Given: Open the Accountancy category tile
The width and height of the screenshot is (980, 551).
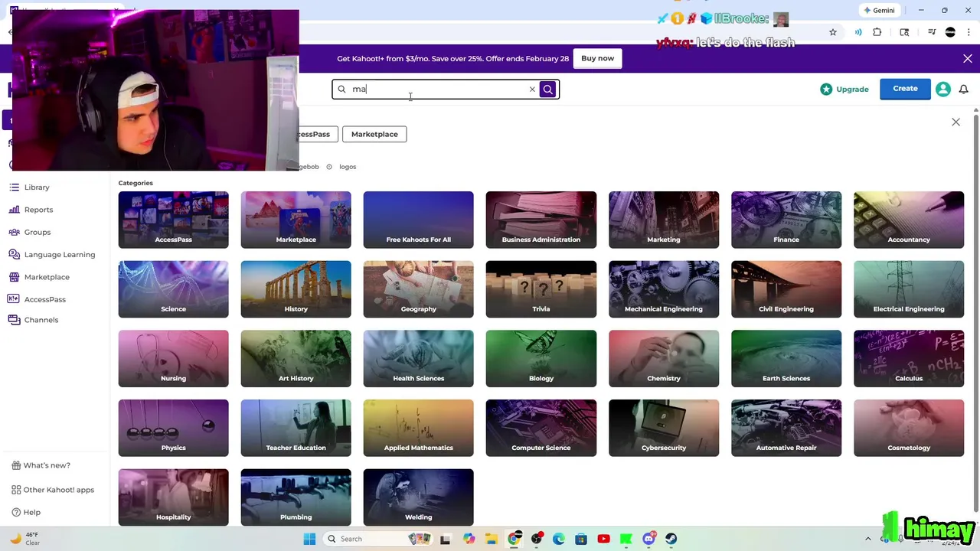Looking at the screenshot, I should pos(909,220).
